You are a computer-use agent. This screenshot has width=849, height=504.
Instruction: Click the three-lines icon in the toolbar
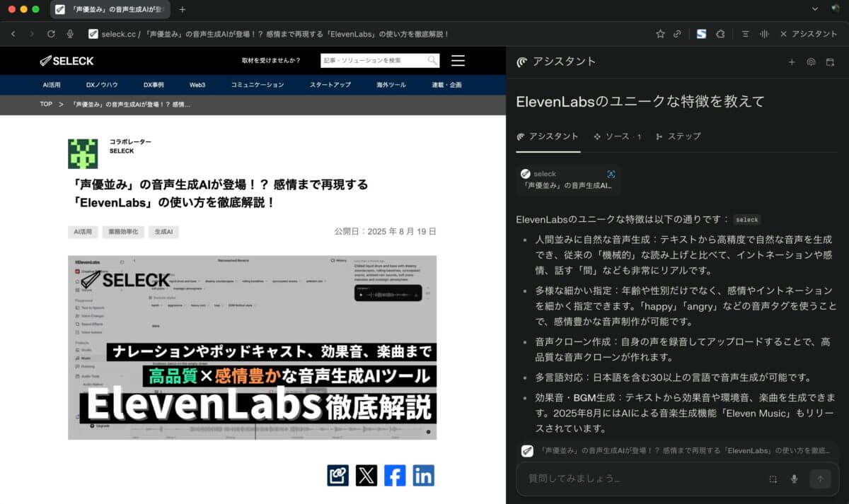(x=746, y=34)
